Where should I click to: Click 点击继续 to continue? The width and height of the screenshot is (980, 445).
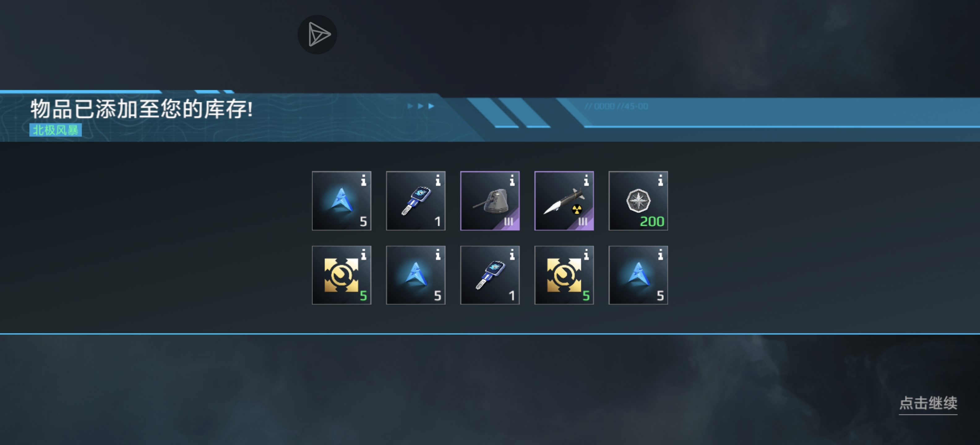[928, 403]
